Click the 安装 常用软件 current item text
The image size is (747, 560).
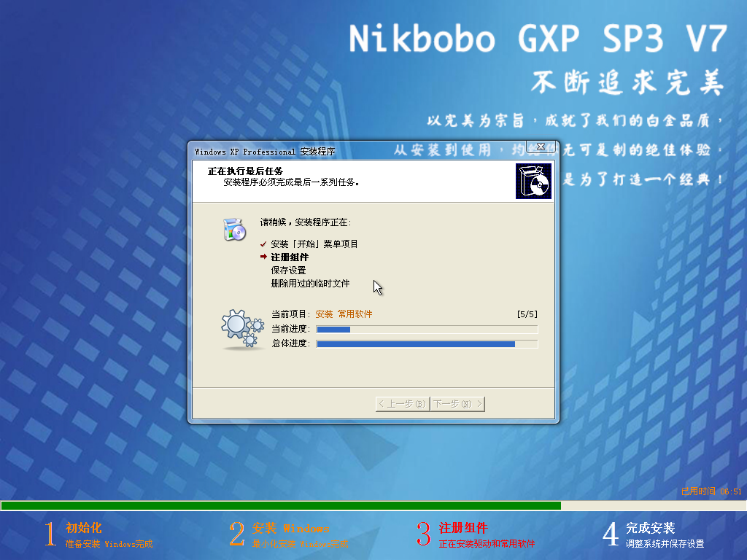tap(344, 314)
